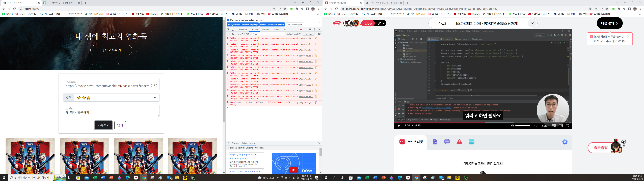Toggle the DevTools device toolbar icon

233,29
